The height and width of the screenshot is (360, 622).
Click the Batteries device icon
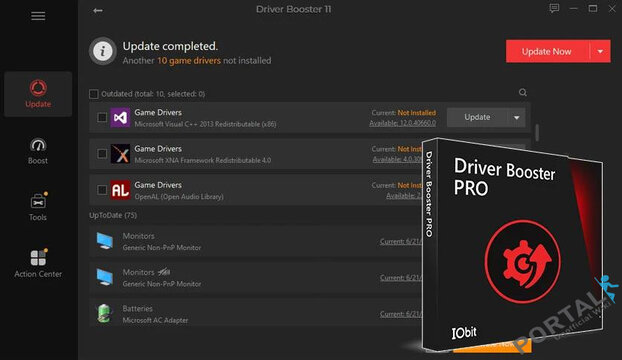[x=104, y=313]
